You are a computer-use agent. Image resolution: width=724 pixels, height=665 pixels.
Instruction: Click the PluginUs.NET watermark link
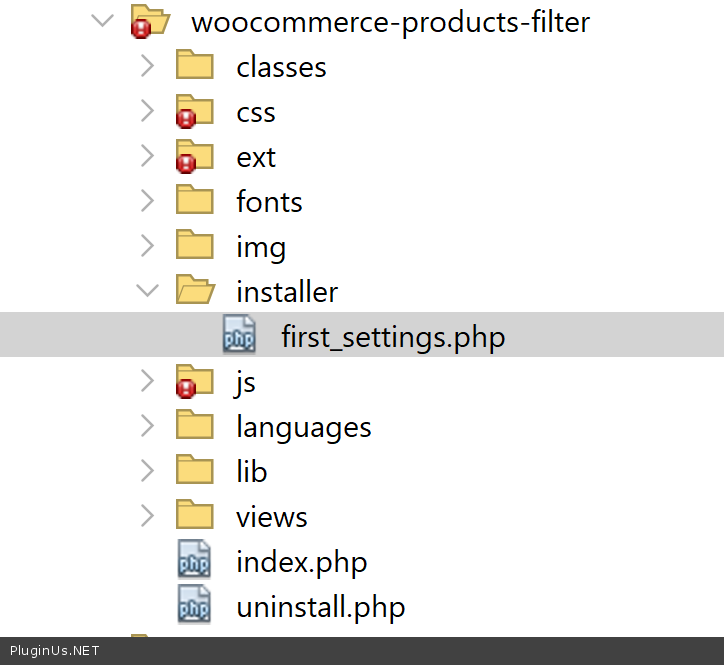pyautogui.click(x=56, y=651)
